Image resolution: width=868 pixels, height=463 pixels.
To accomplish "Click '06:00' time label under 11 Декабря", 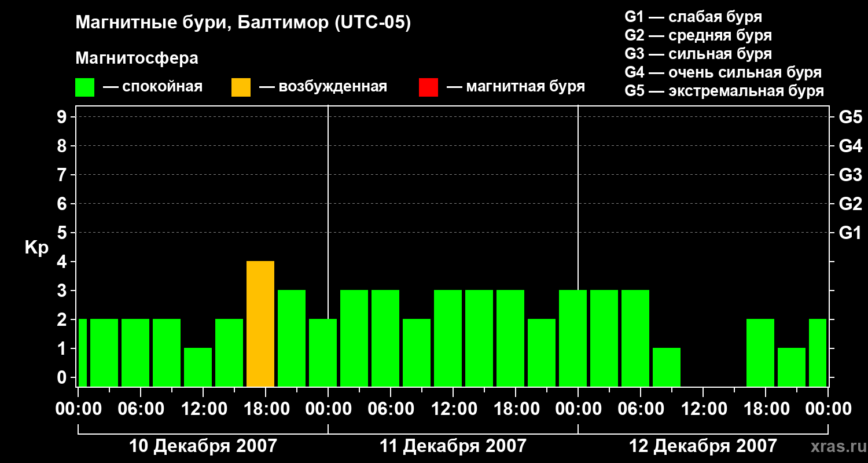I will pyautogui.click(x=391, y=409).
